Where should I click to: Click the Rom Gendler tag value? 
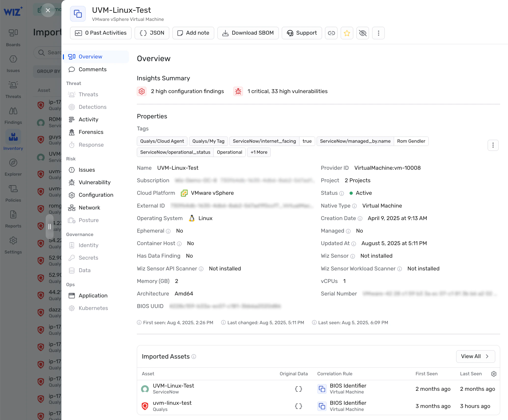tap(411, 141)
